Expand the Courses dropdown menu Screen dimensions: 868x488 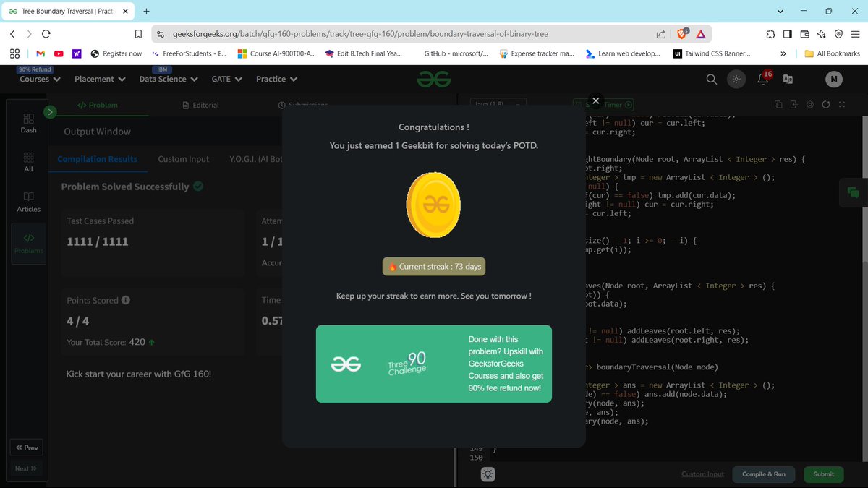click(x=40, y=79)
